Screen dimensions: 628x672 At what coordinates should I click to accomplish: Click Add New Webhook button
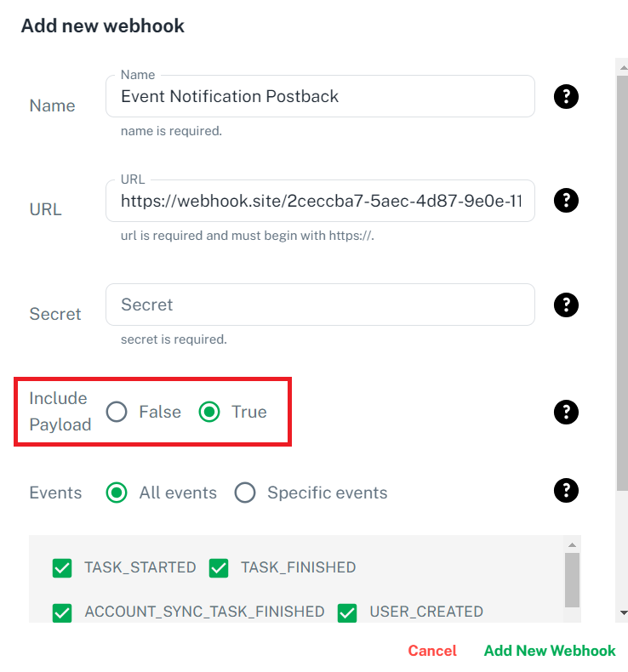pos(550,651)
